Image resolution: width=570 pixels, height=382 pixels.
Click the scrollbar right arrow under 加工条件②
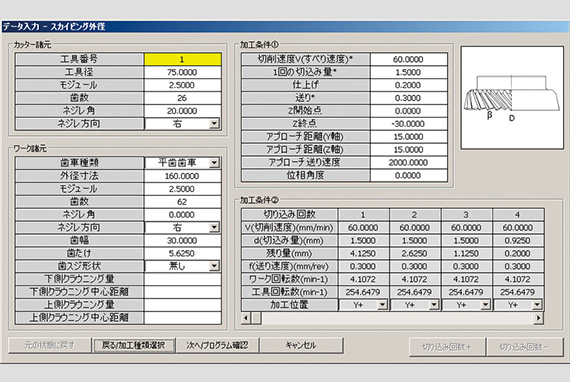[538, 318]
